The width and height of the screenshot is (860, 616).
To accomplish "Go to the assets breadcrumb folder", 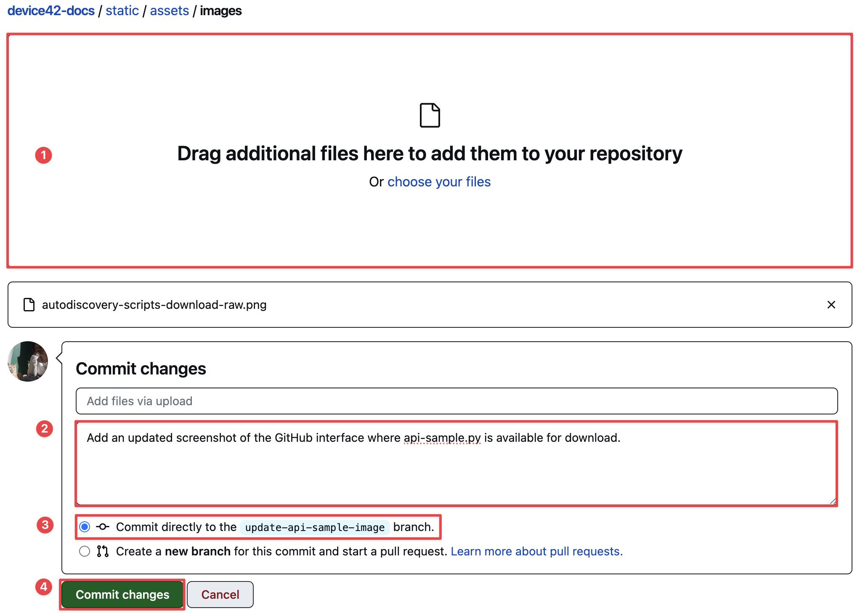I will pyautogui.click(x=169, y=11).
